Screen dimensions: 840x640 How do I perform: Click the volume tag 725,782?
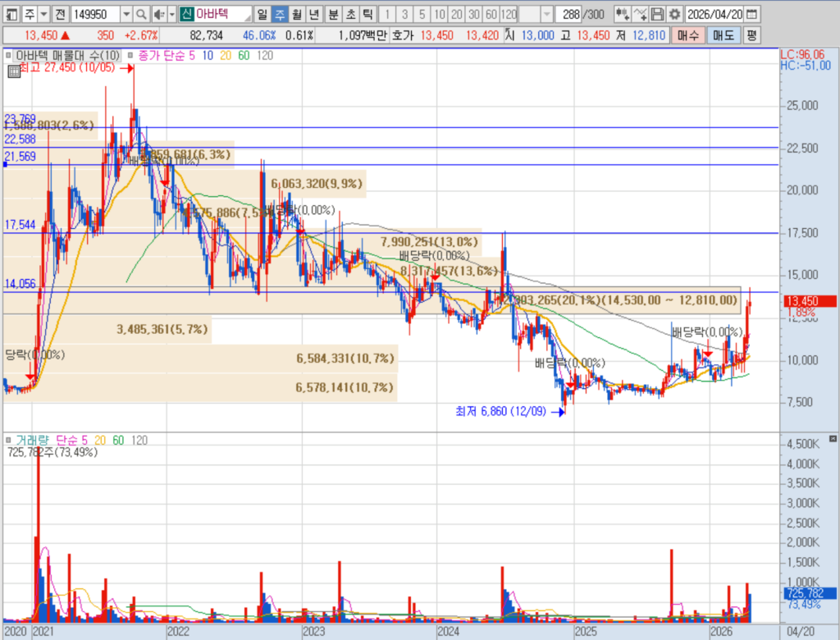(x=810, y=593)
